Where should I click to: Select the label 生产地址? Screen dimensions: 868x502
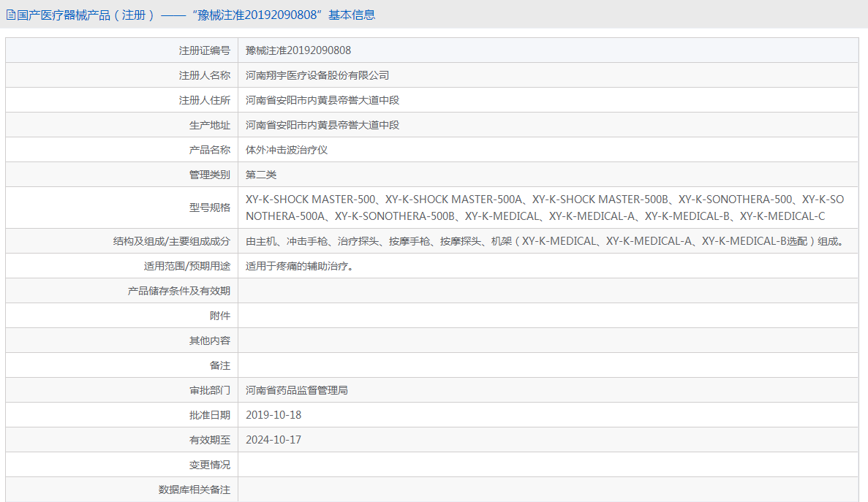209,125
